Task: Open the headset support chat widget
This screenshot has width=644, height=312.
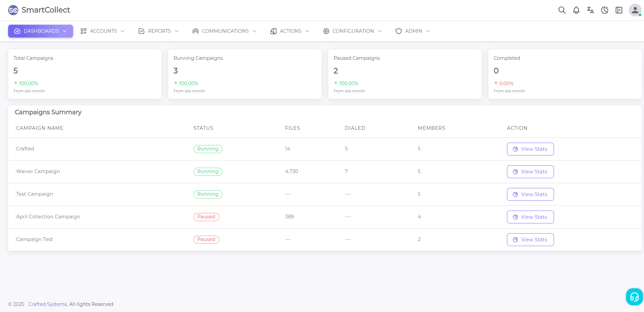Action: [x=634, y=297]
